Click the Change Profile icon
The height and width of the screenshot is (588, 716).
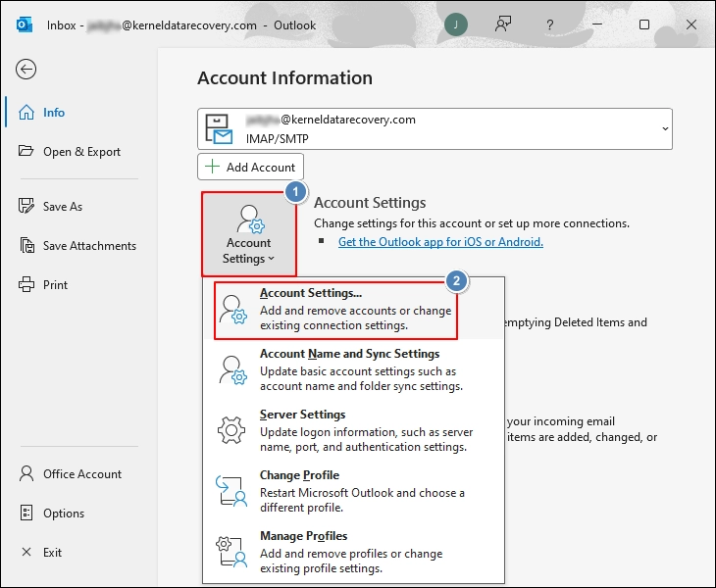coord(231,491)
